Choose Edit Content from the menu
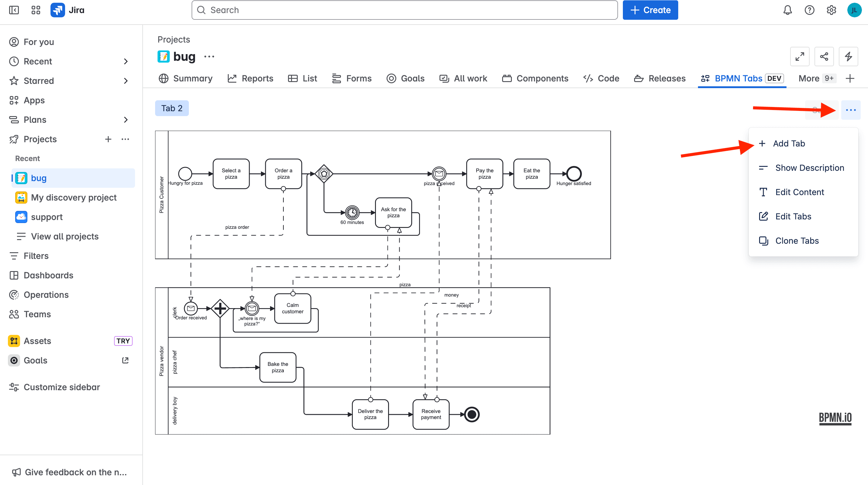The width and height of the screenshot is (868, 485). point(803,192)
